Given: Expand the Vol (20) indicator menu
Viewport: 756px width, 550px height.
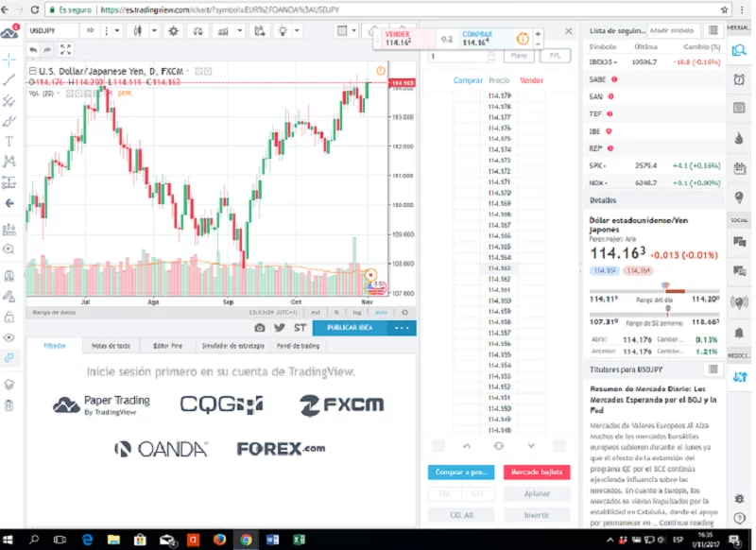Looking at the screenshot, I should [x=58, y=94].
